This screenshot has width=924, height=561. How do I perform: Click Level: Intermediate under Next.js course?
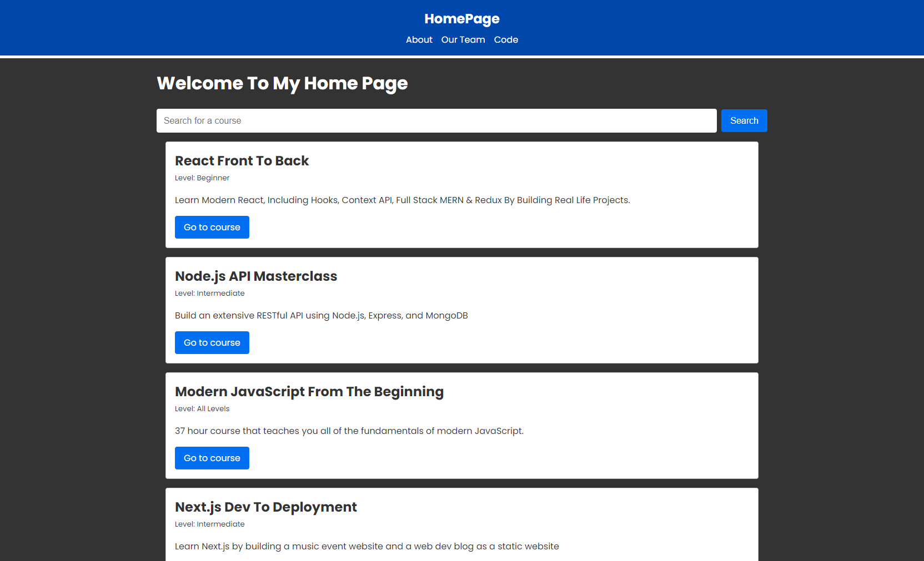209,524
